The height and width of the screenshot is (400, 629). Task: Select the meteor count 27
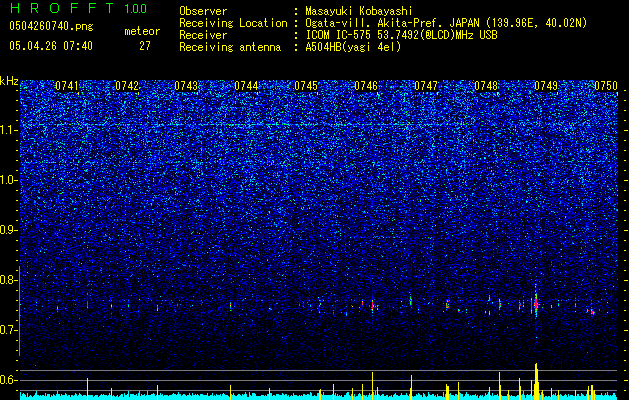(x=145, y=46)
